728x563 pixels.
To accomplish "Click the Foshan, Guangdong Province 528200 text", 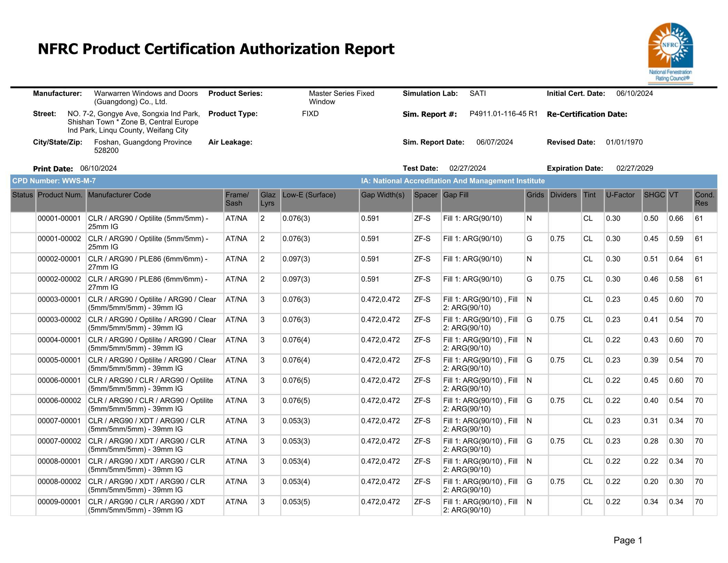I will click(x=143, y=146).
